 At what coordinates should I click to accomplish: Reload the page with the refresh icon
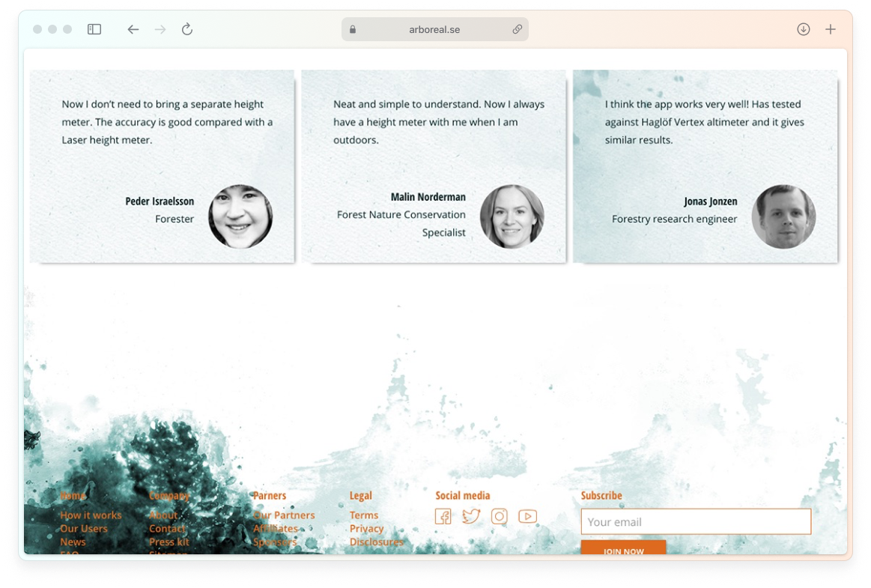(187, 29)
